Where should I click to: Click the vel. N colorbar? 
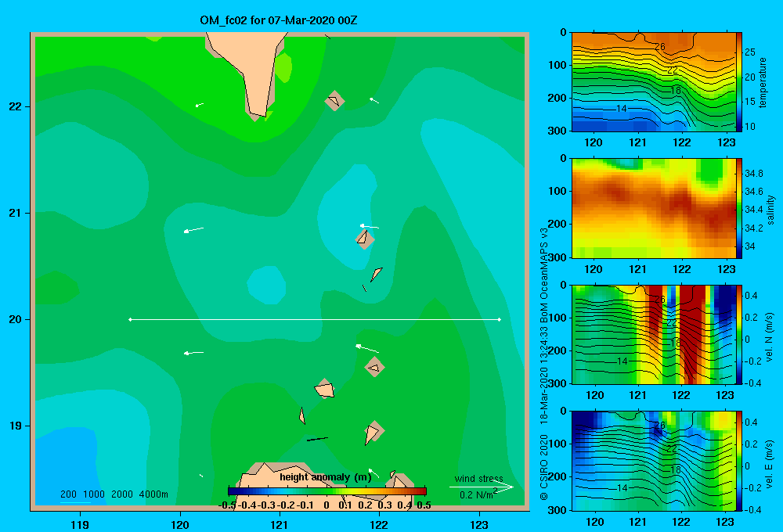(739, 334)
